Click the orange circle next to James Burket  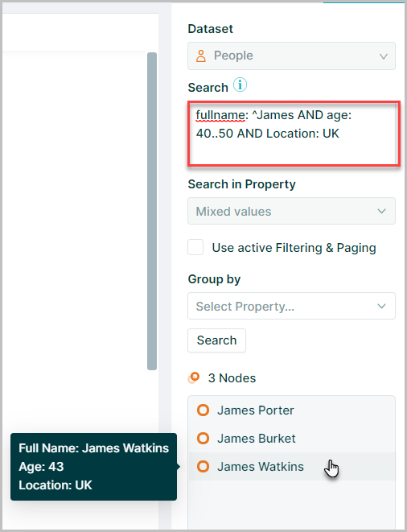(x=203, y=439)
